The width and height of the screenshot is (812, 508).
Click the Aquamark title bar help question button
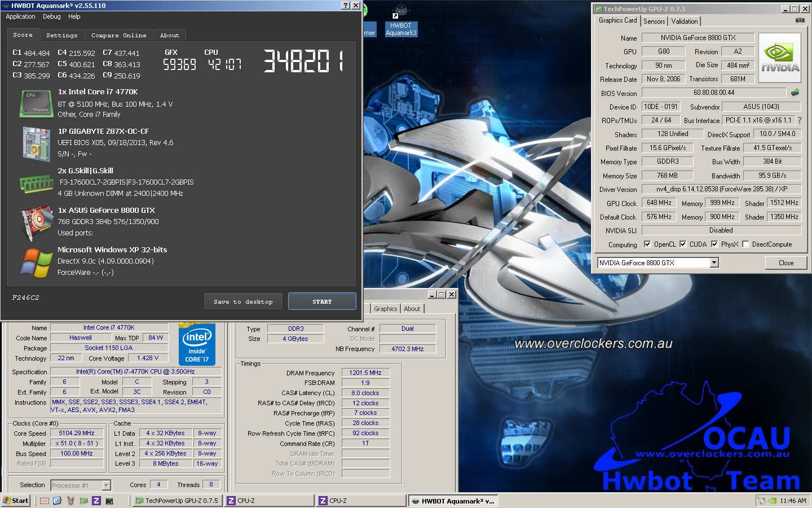click(346, 5)
